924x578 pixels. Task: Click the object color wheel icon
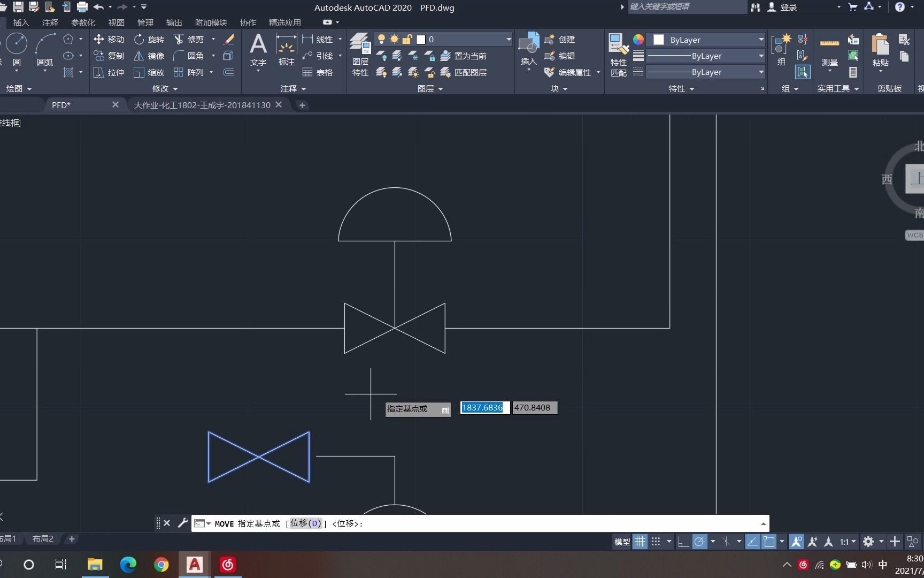(x=638, y=39)
